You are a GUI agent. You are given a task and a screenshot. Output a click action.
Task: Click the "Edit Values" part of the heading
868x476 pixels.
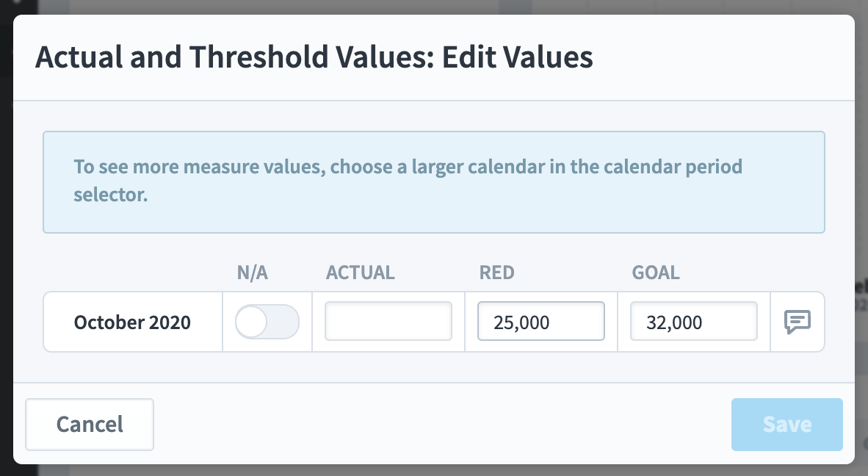tap(517, 57)
